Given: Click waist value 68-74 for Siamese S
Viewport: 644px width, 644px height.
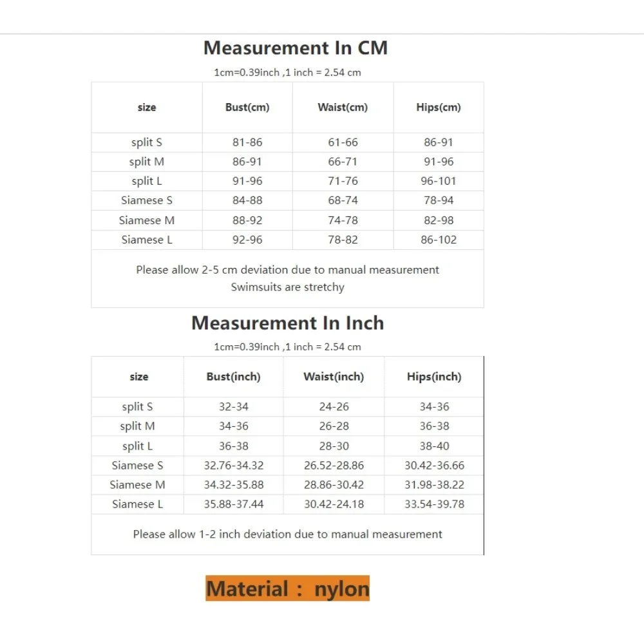Looking at the screenshot, I should [x=343, y=200].
